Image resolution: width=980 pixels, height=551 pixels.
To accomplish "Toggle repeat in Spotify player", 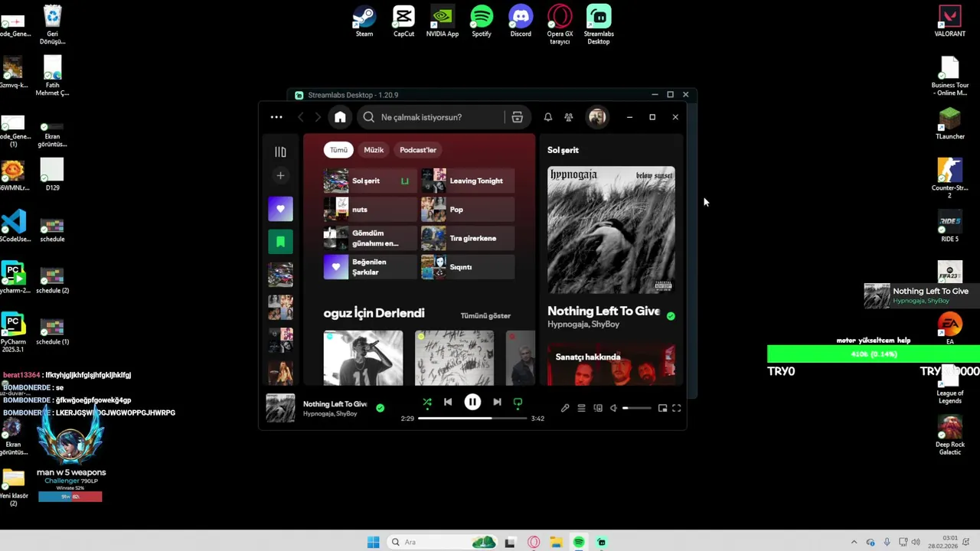I will point(518,402).
